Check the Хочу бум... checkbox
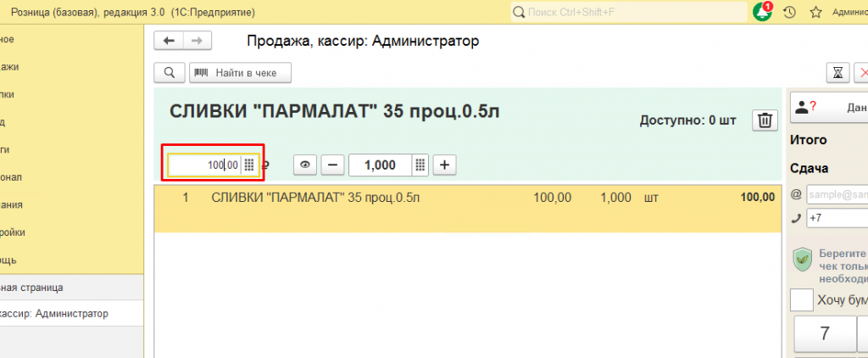 click(801, 299)
